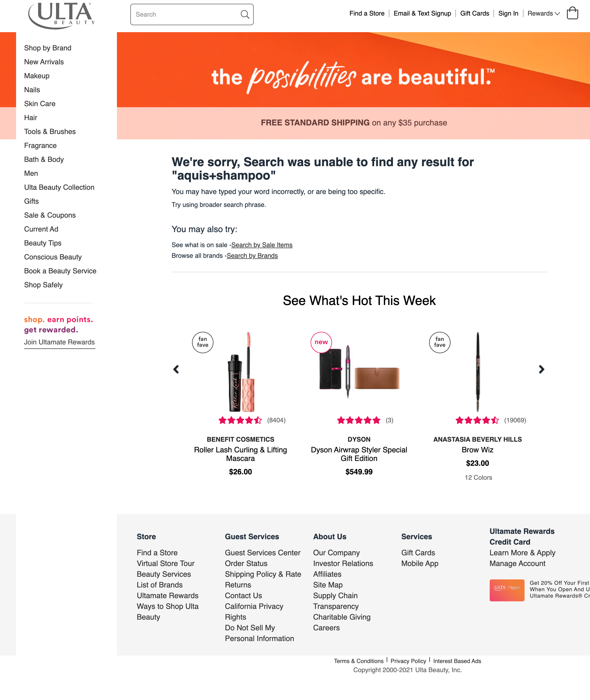Open Sale & Coupons from the sidebar
Screen dimensions: 590x700
click(x=50, y=215)
